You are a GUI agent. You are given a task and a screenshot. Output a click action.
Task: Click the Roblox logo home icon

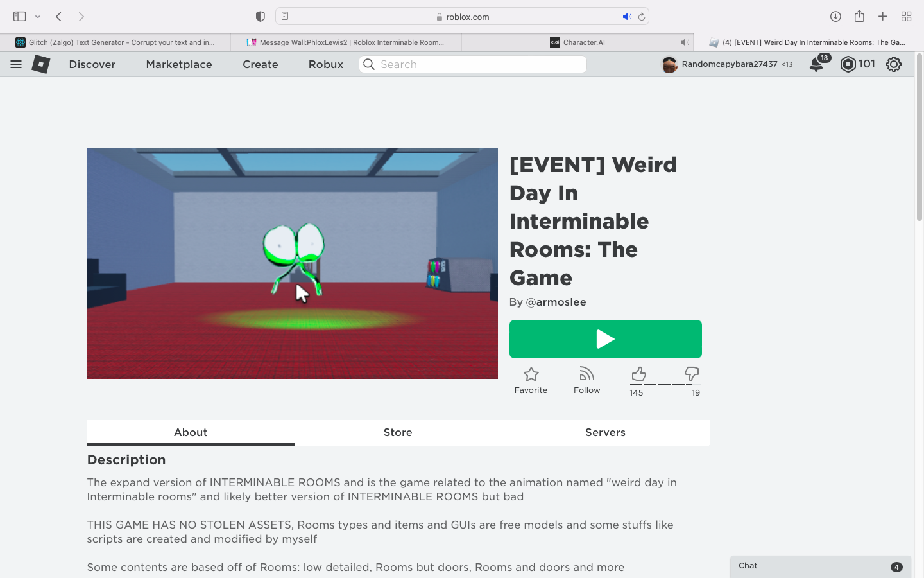(x=41, y=64)
